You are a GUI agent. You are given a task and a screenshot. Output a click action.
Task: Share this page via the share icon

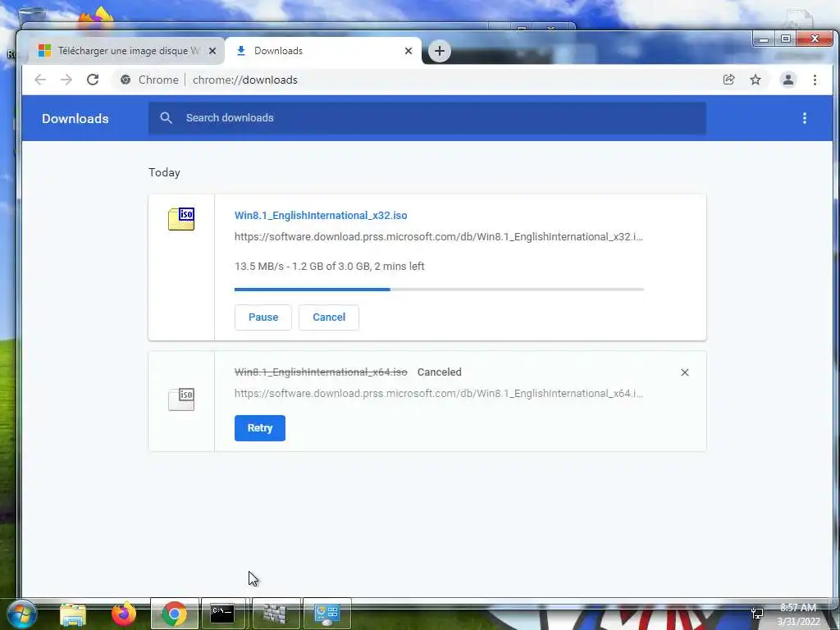(x=728, y=80)
